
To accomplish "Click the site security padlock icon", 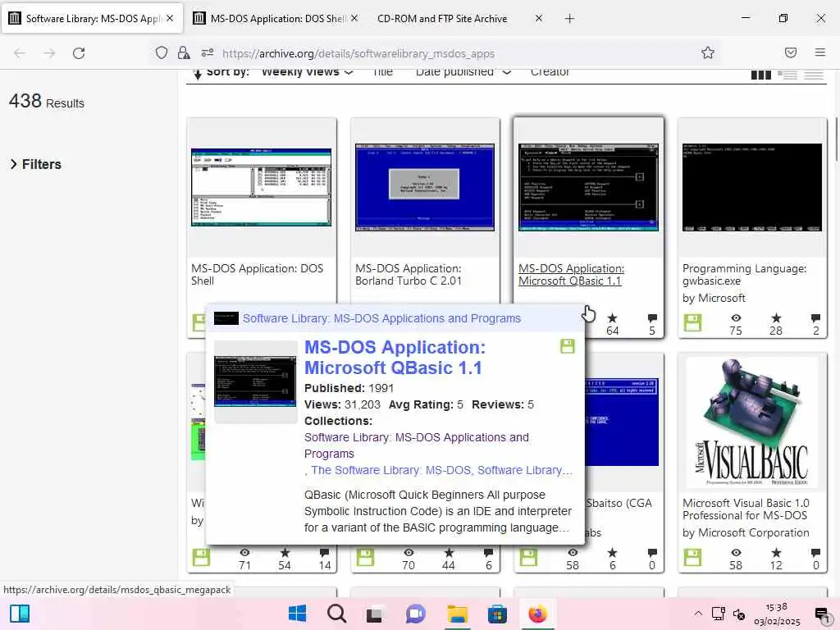I will (x=184, y=52).
